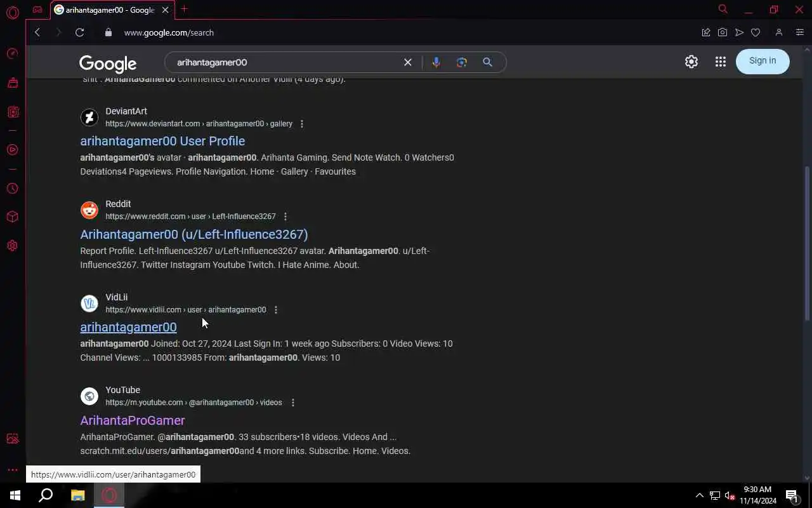The image size is (812, 508).
Task: Click Opera GX taskbar icon
Action: pyautogui.click(x=109, y=495)
